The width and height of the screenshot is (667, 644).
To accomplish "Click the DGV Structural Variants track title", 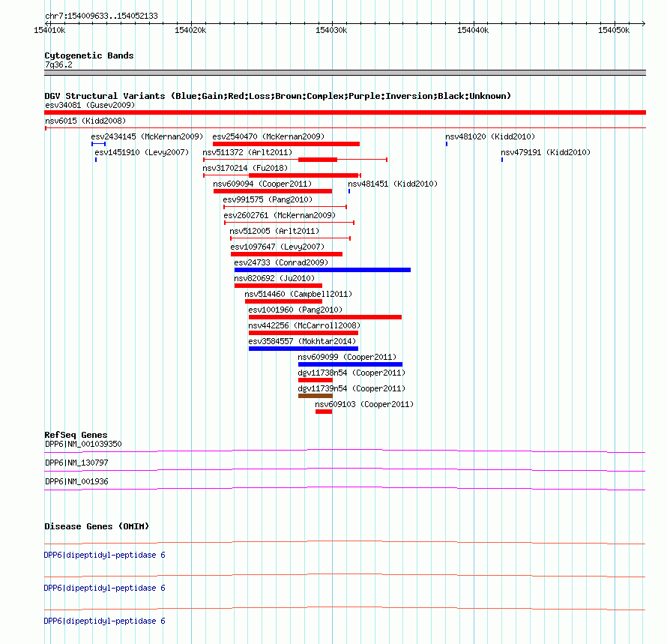I will pos(277,96).
